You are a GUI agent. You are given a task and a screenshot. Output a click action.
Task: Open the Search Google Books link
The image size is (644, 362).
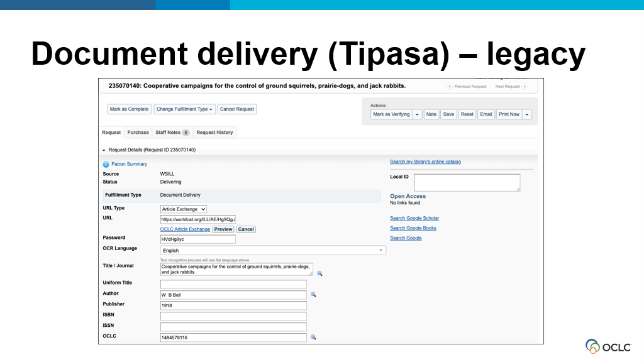pos(413,228)
